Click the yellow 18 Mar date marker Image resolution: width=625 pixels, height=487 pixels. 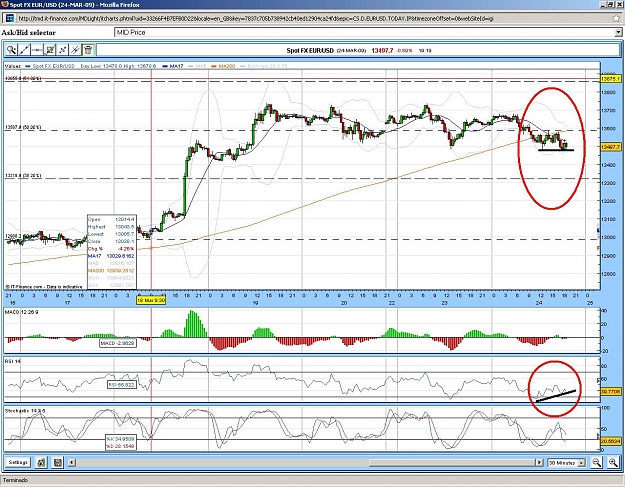[x=151, y=300]
